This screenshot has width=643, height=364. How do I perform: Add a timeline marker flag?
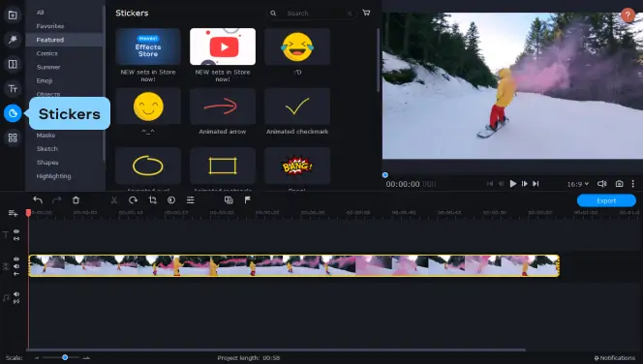248,200
